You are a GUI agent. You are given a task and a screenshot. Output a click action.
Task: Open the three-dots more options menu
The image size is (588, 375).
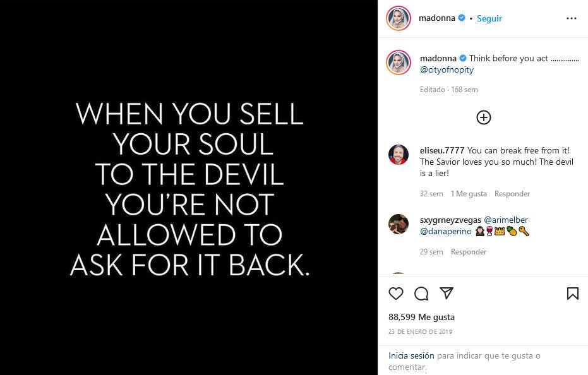572,18
